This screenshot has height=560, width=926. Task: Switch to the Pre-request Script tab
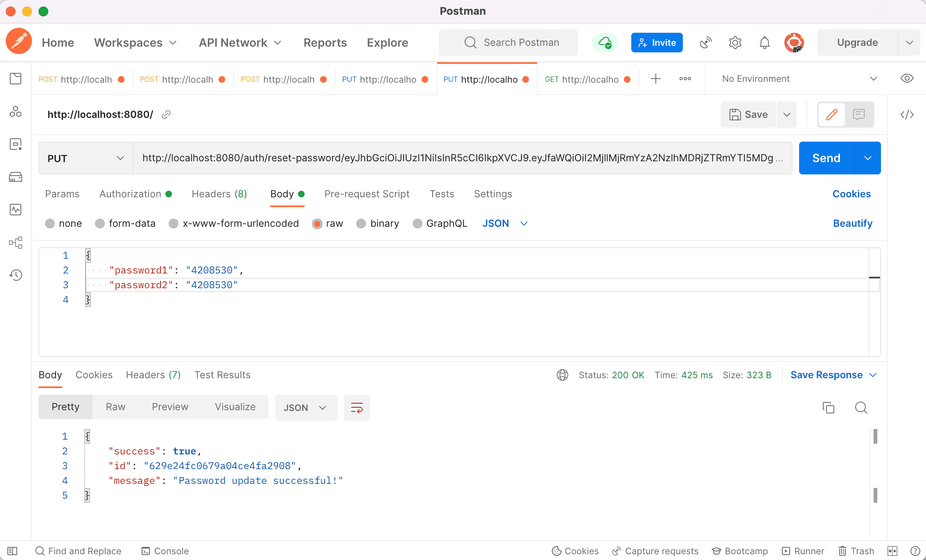tap(367, 194)
